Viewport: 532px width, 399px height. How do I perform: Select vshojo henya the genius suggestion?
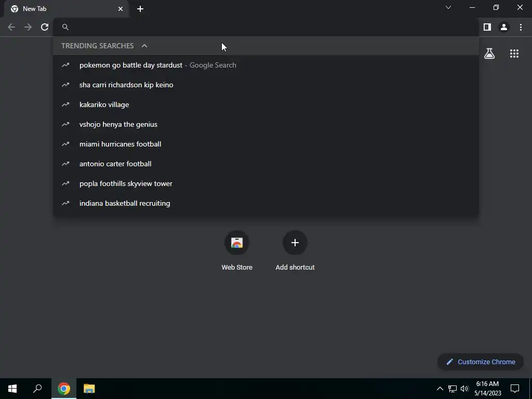point(266,124)
